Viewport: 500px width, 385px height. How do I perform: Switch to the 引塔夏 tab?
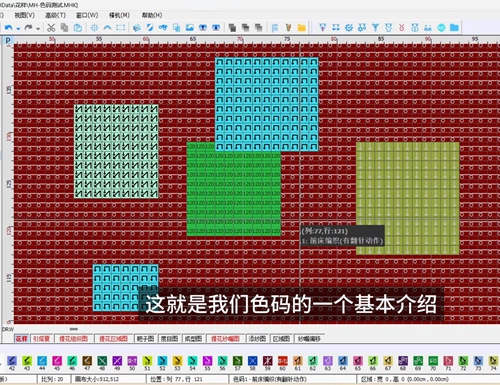[x=41, y=339]
